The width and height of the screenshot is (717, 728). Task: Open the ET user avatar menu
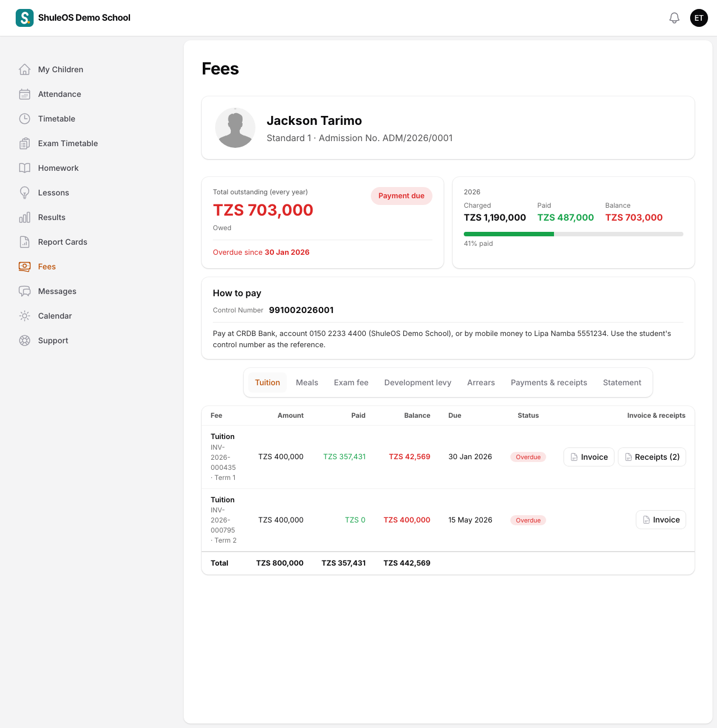click(699, 18)
